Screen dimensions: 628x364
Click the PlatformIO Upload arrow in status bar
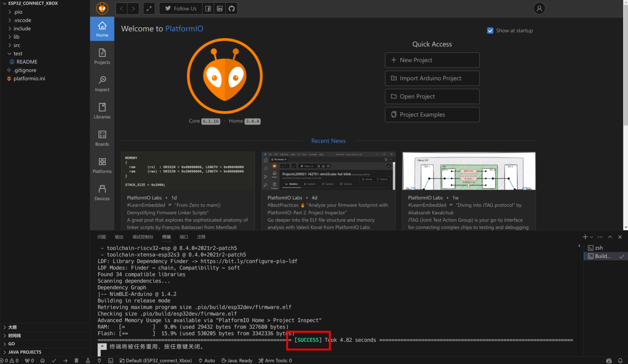(65, 361)
